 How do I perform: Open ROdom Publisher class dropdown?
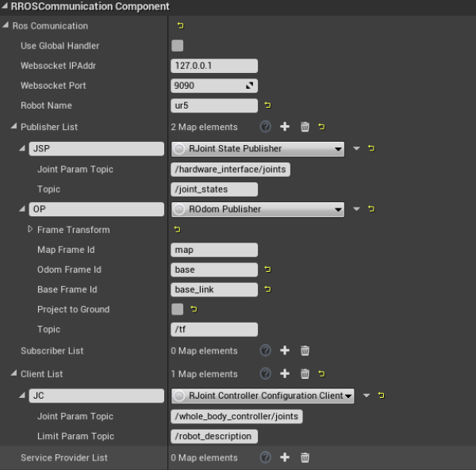258,209
